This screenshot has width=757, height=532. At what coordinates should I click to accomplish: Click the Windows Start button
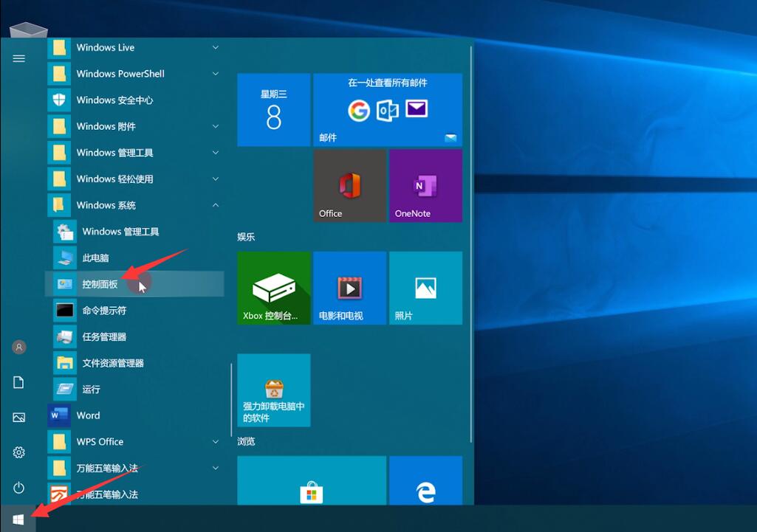pyautogui.click(x=18, y=519)
